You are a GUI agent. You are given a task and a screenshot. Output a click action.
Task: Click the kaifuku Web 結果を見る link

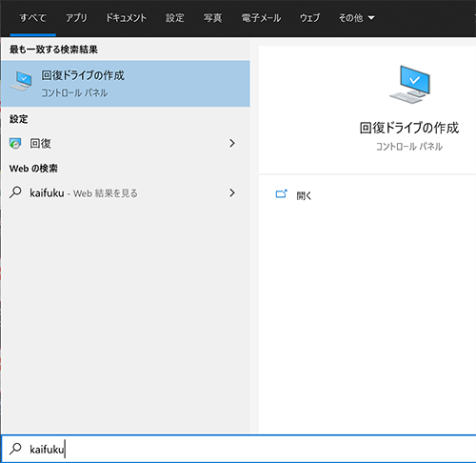pos(84,193)
